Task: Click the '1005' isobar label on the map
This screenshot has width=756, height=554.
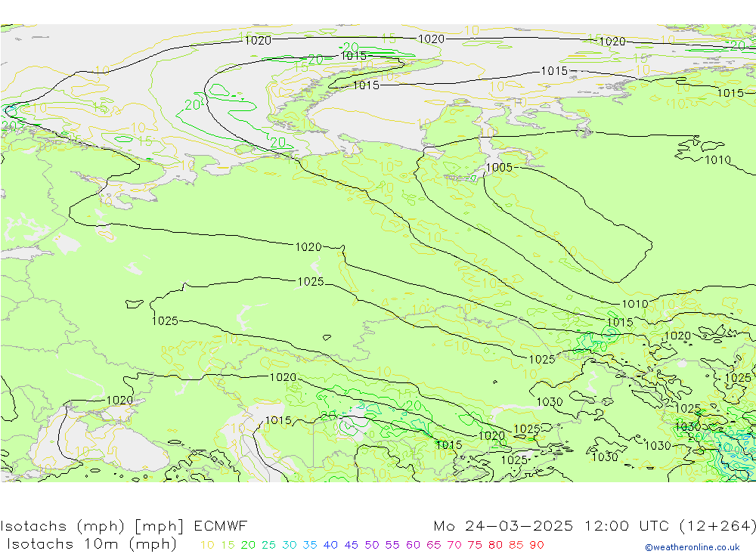Action: (x=499, y=167)
